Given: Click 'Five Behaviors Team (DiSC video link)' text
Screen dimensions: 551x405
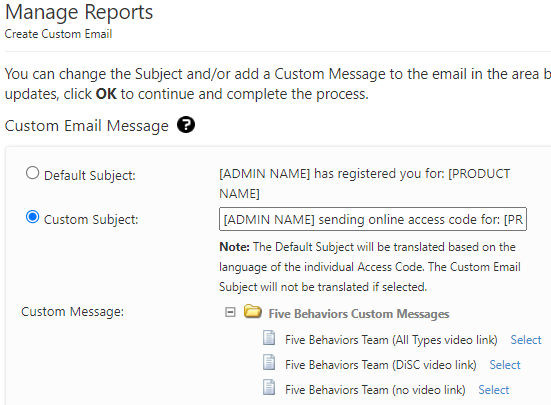Looking at the screenshot, I should pos(381,365).
